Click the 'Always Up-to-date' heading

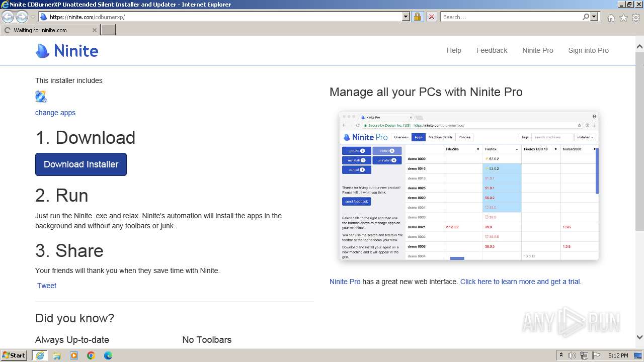72,340
